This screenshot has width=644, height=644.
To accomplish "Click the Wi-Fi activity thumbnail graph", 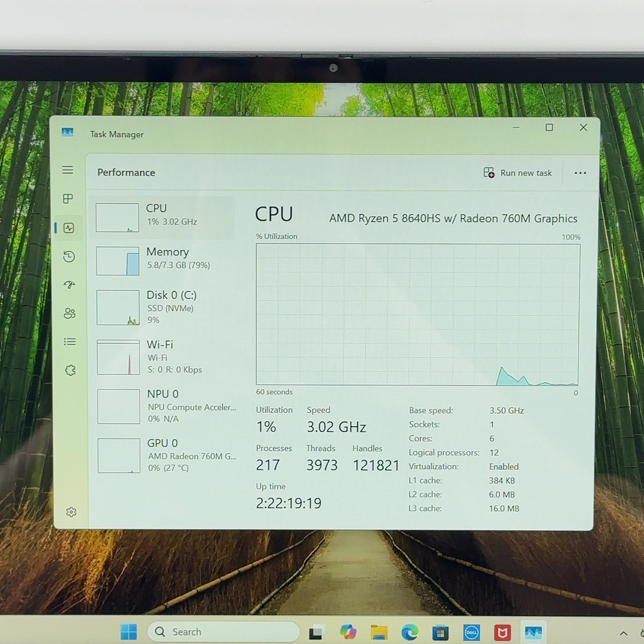I will coord(119,357).
